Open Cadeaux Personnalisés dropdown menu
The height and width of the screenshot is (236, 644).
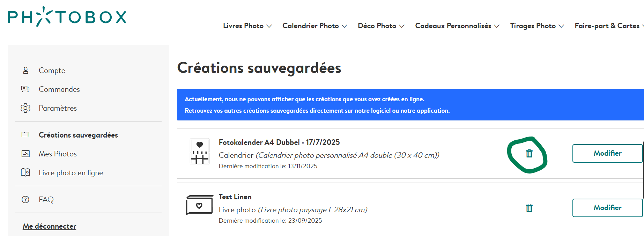click(457, 26)
